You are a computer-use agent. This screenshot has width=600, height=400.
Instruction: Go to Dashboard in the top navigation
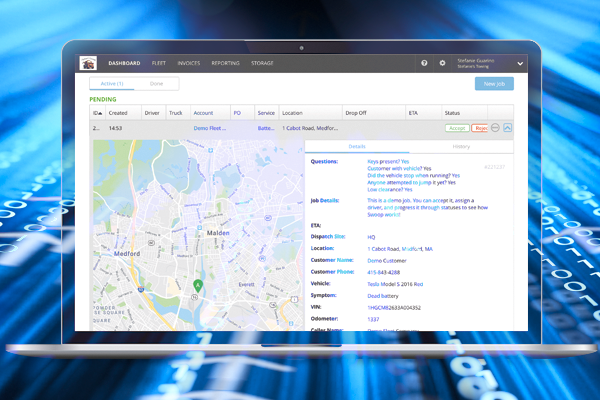124,63
